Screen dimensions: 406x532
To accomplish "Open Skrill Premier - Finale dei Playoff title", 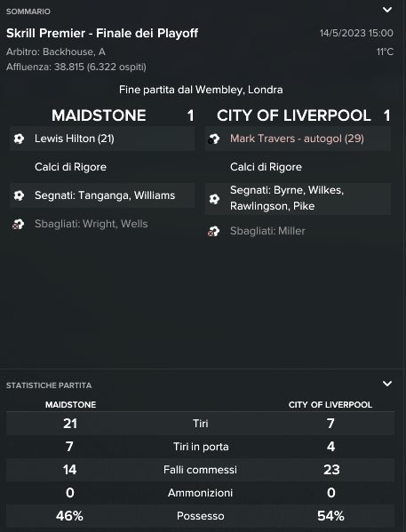I will click(x=102, y=33).
